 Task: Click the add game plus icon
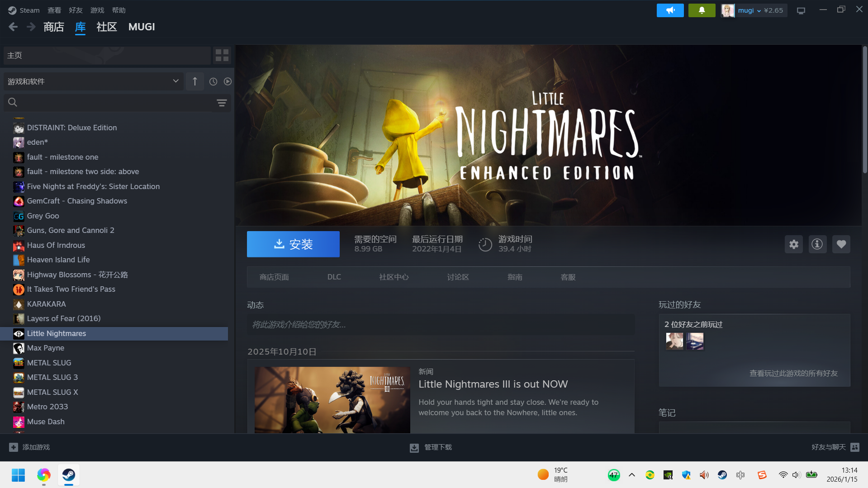tap(14, 447)
